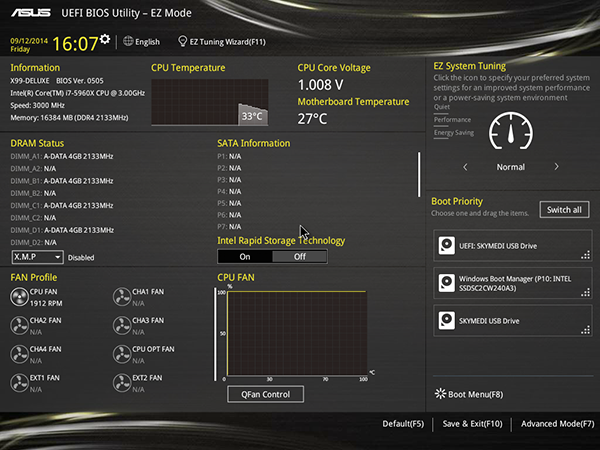Click DIMM_C1 A-DATA 4GB 2133MHz row
Viewport: 600px width, 450px height.
point(62,205)
